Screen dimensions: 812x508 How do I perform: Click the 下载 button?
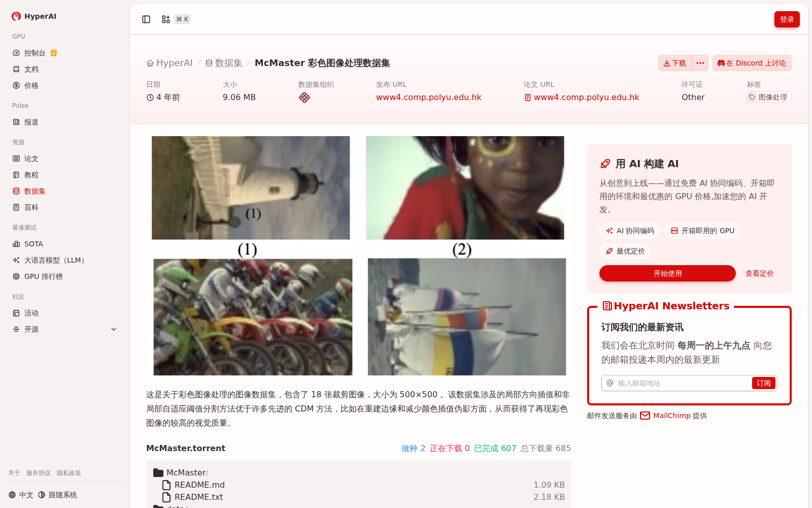675,63
